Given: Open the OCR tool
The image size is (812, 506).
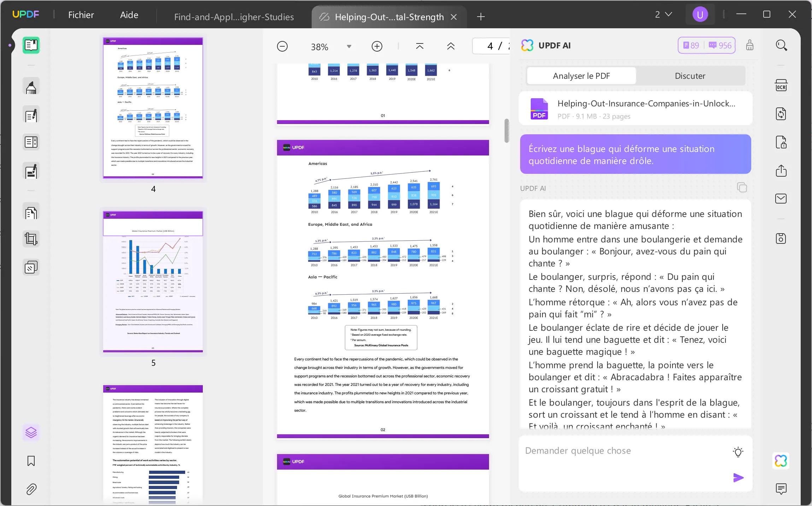Looking at the screenshot, I should (781, 86).
